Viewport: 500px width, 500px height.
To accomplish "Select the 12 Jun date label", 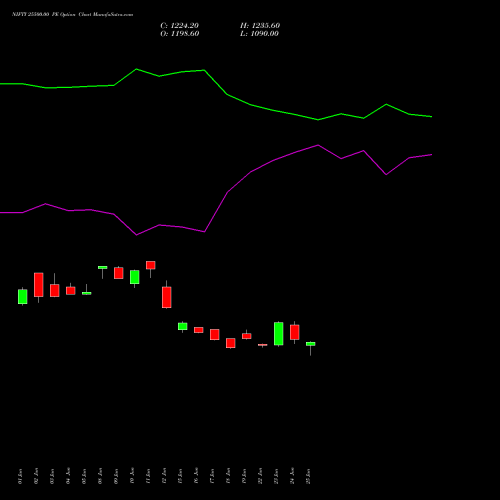I will [x=164, y=476].
